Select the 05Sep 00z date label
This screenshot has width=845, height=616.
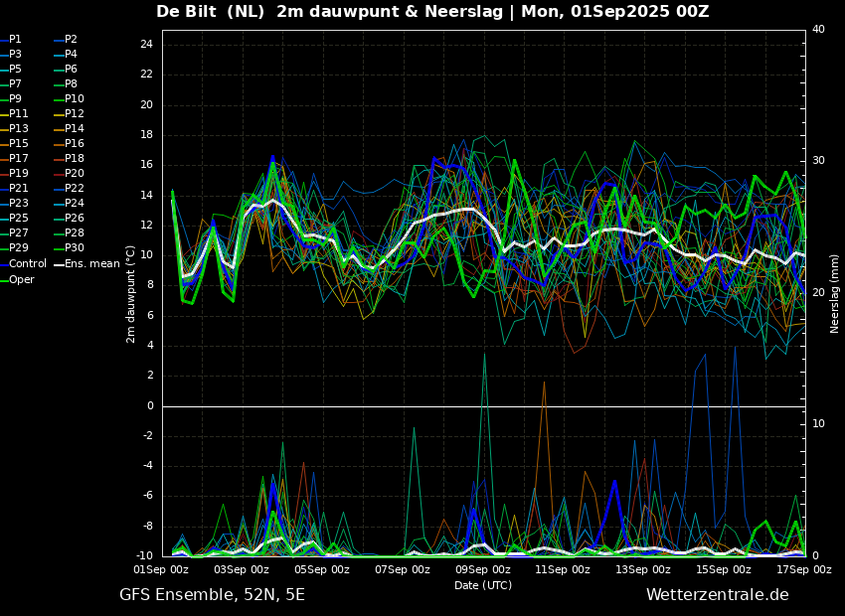coord(322,569)
